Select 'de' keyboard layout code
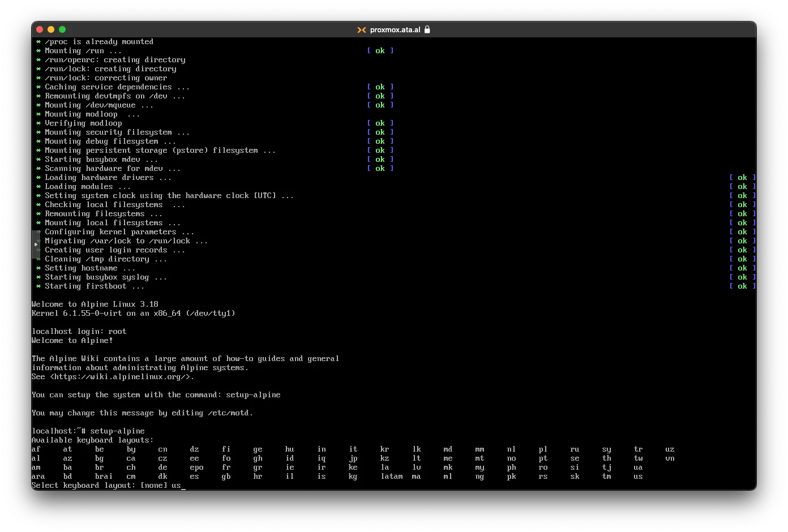This screenshot has width=788, height=532. point(163,467)
